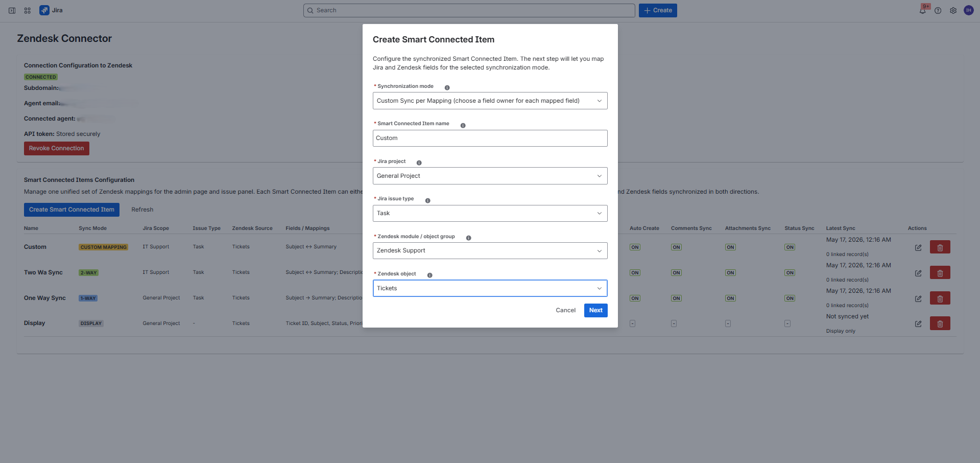Screen dimensions: 980x463
Task: Click the Zendesk Source column header
Action: [252, 228]
